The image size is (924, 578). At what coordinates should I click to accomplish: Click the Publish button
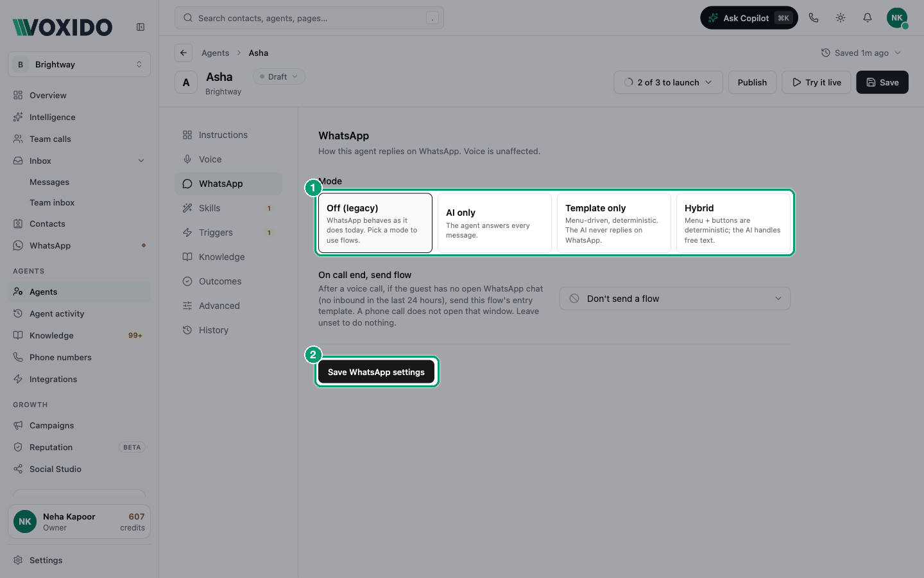tap(752, 82)
